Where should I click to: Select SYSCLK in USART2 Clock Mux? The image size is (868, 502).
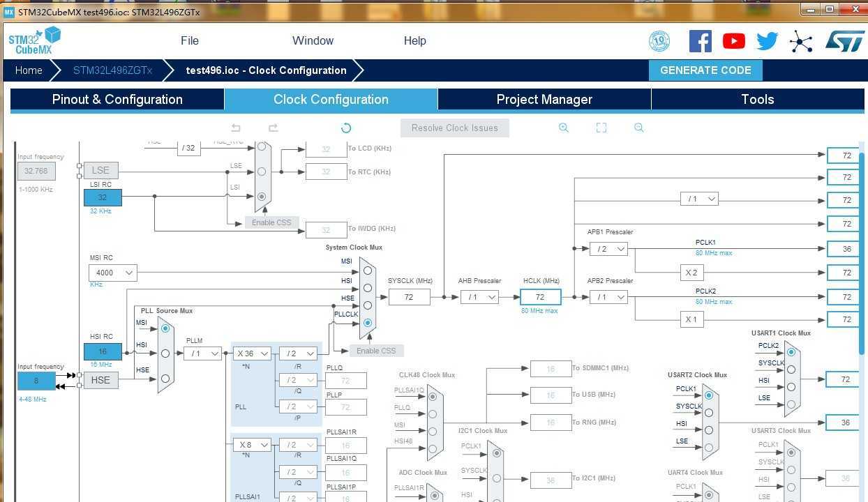click(x=709, y=412)
